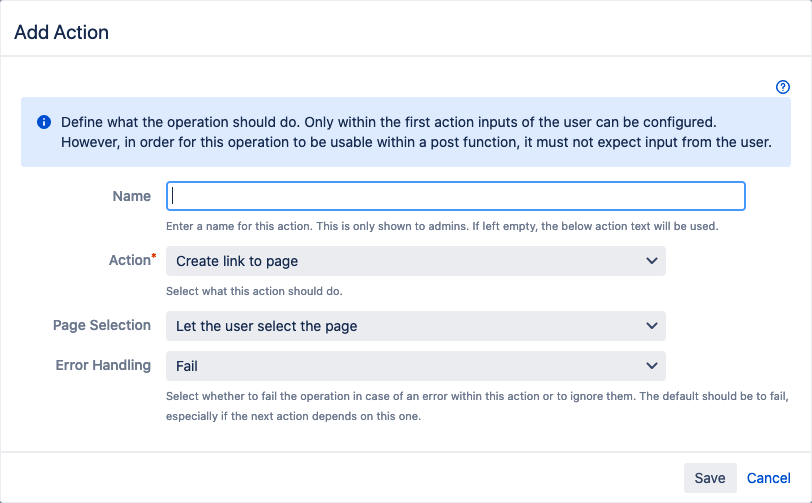Click the chevron arrow on Error Handling dropdown

(652, 365)
